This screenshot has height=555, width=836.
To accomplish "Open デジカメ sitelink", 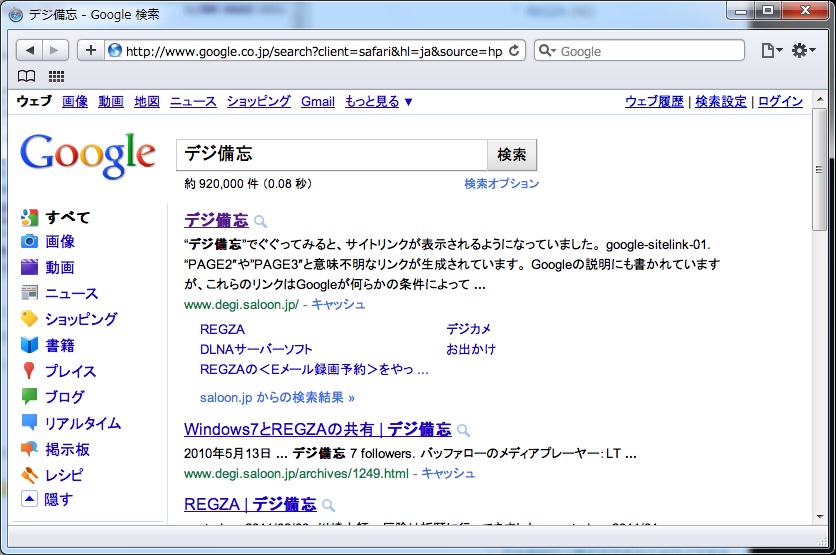I will pos(468,329).
